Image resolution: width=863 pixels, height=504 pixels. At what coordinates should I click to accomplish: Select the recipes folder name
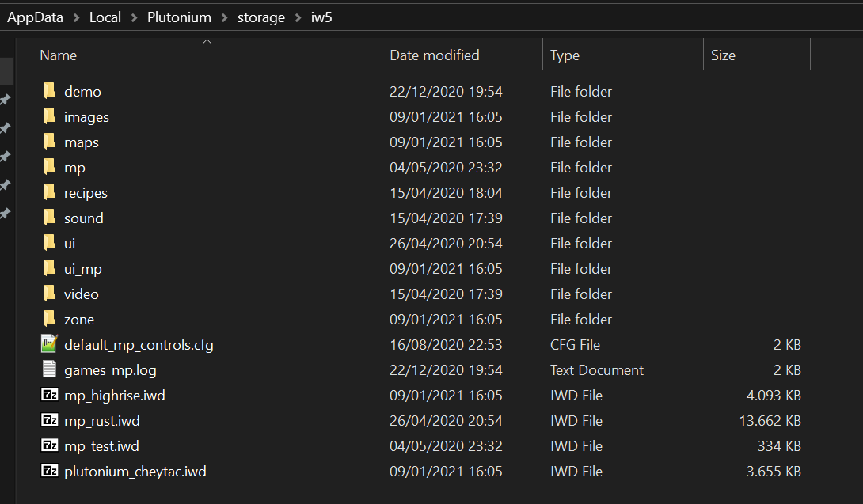click(x=86, y=192)
